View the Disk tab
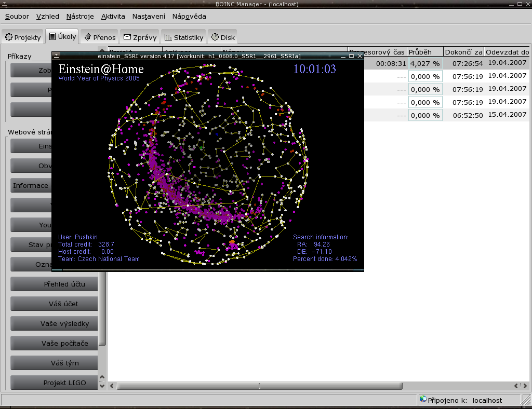The image size is (532, 409). pos(223,37)
